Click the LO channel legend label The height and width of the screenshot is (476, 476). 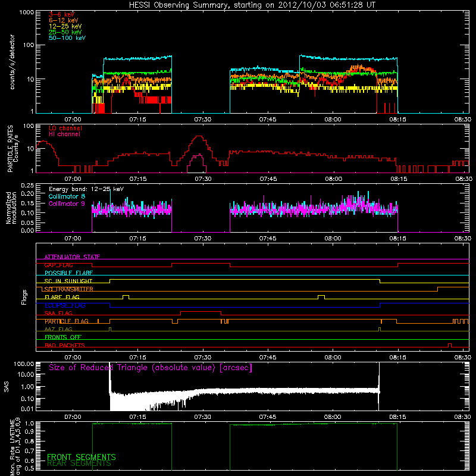[x=65, y=128]
